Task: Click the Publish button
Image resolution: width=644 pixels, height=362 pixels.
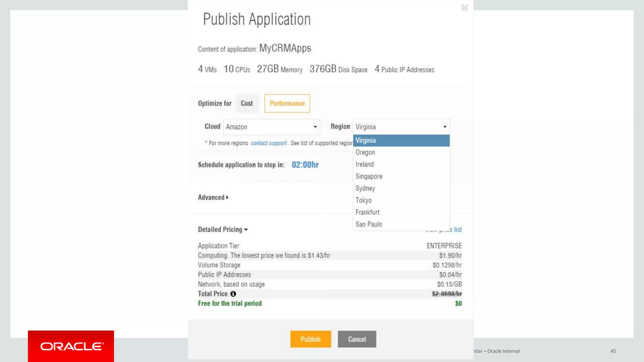Action: click(x=311, y=339)
